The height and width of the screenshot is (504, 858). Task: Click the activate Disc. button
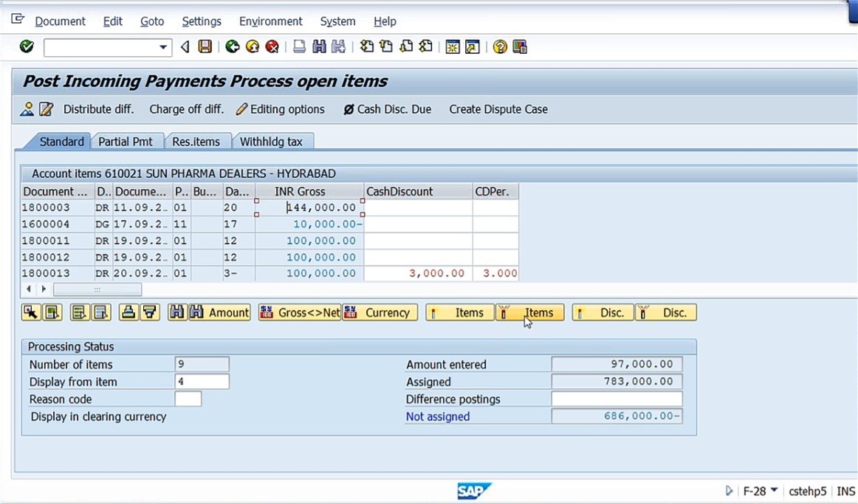click(603, 313)
